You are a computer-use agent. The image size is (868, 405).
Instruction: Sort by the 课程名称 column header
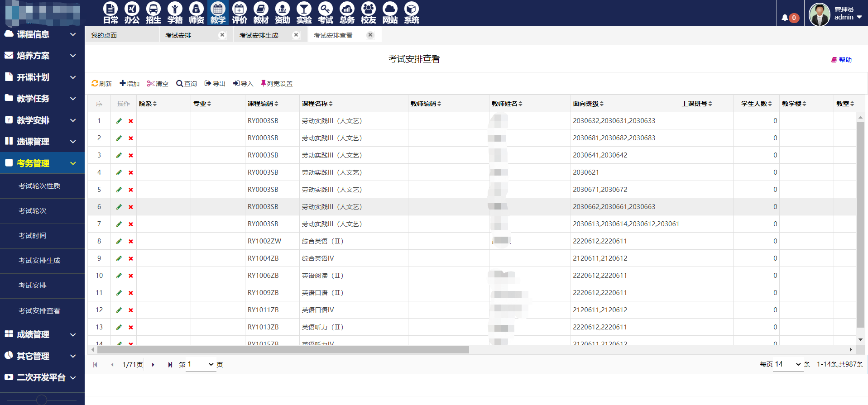[x=317, y=104]
